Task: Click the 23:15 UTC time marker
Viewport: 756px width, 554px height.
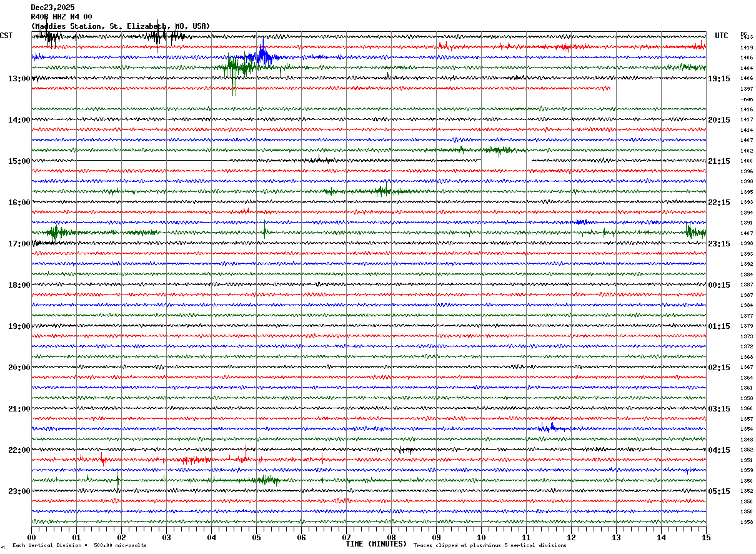Action: pos(719,244)
